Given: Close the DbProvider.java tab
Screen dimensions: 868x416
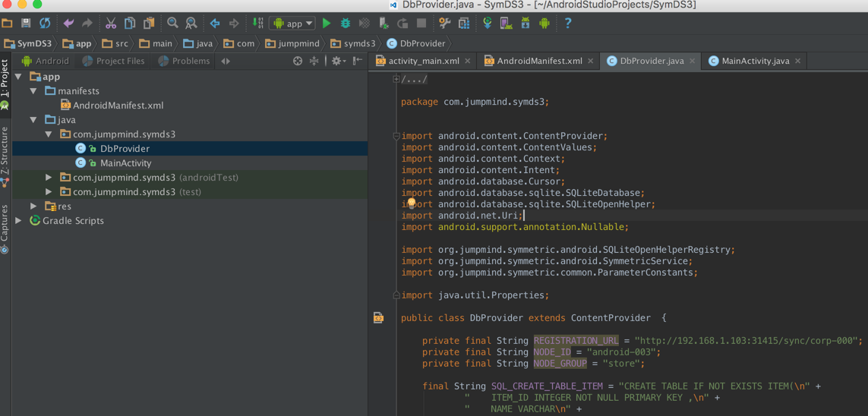Looking at the screenshot, I should [x=692, y=61].
